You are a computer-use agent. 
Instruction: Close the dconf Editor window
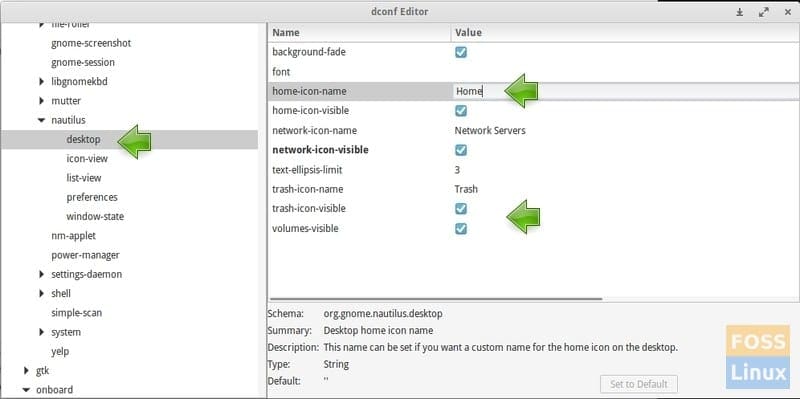click(788, 12)
